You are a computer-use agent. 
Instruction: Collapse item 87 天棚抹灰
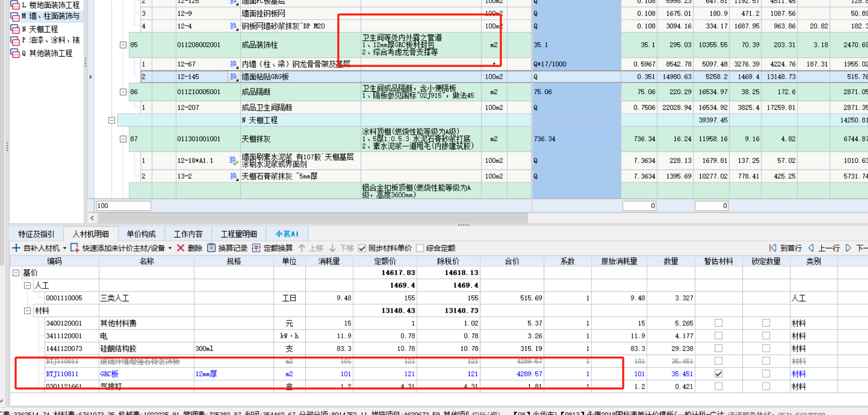(123, 139)
